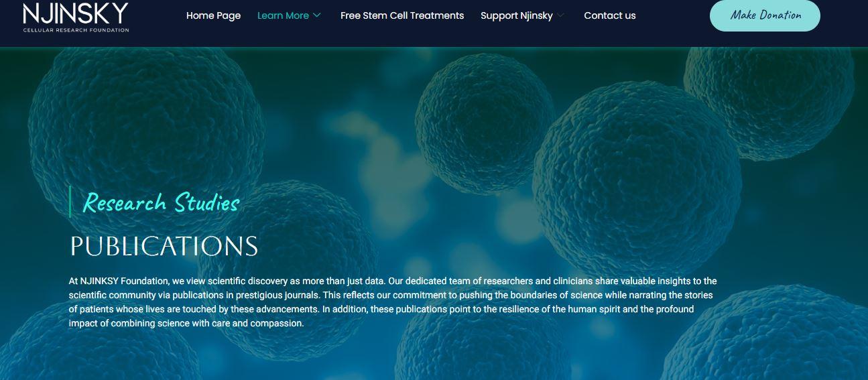The image size is (868, 380).
Task: Click the Make Donation button
Action: pyautogui.click(x=765, y=15)
